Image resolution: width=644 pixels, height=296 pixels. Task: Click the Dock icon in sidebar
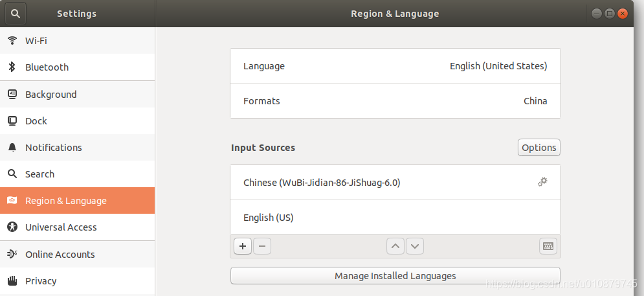12,121
